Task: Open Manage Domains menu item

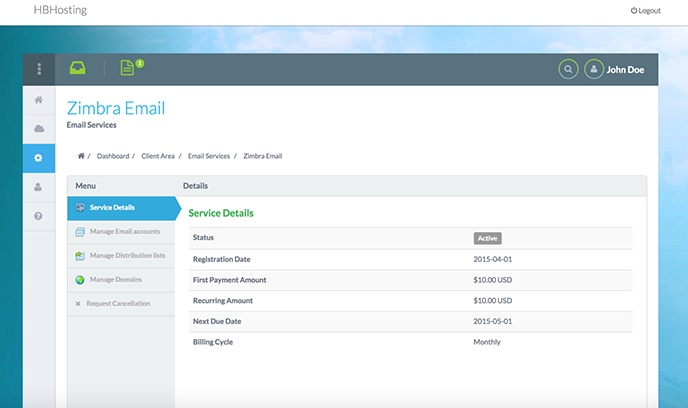Action: click(x=115, y=280)
